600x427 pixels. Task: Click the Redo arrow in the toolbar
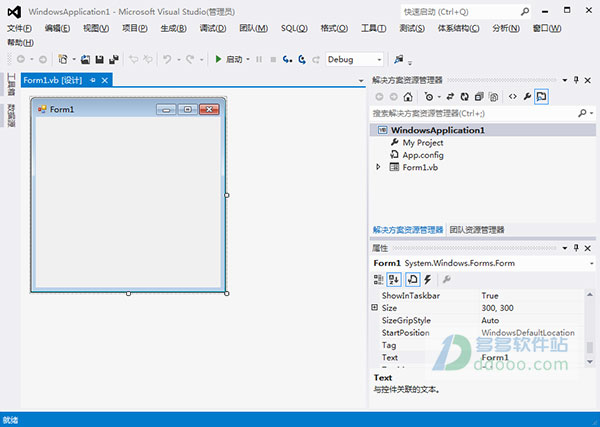click(190, 59)
